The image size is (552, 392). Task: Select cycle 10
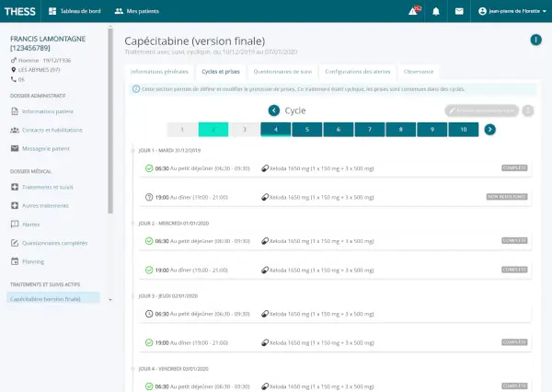(x=464, y=130)
